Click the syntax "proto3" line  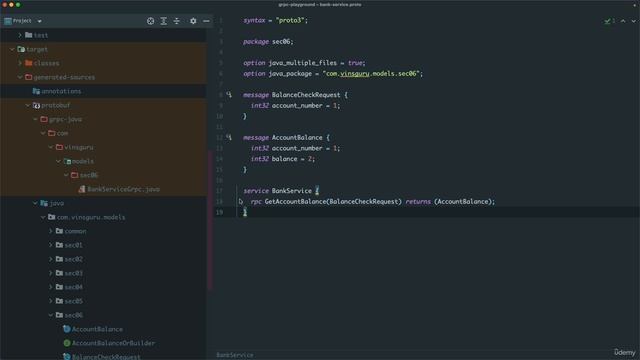point(276,20)
